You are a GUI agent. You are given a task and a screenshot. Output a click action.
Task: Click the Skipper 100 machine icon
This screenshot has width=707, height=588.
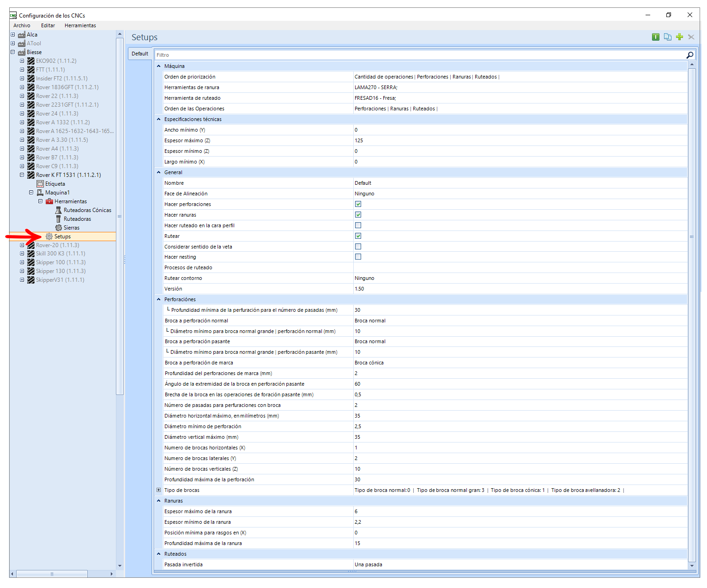31,262
